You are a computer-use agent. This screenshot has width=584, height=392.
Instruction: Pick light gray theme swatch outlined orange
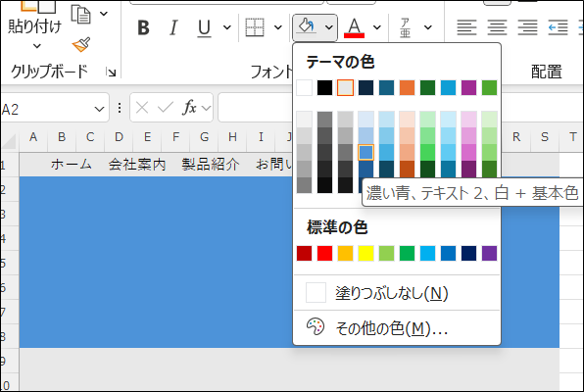(345, 88)
